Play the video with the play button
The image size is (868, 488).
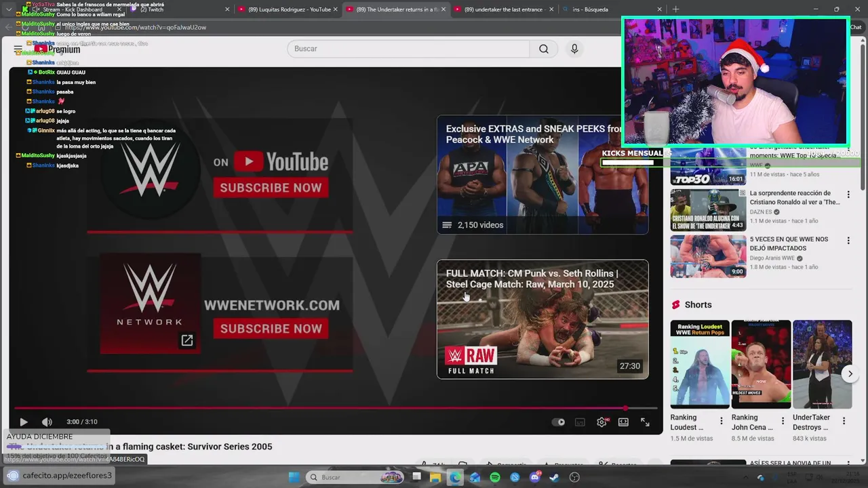[x=24, y=422]
